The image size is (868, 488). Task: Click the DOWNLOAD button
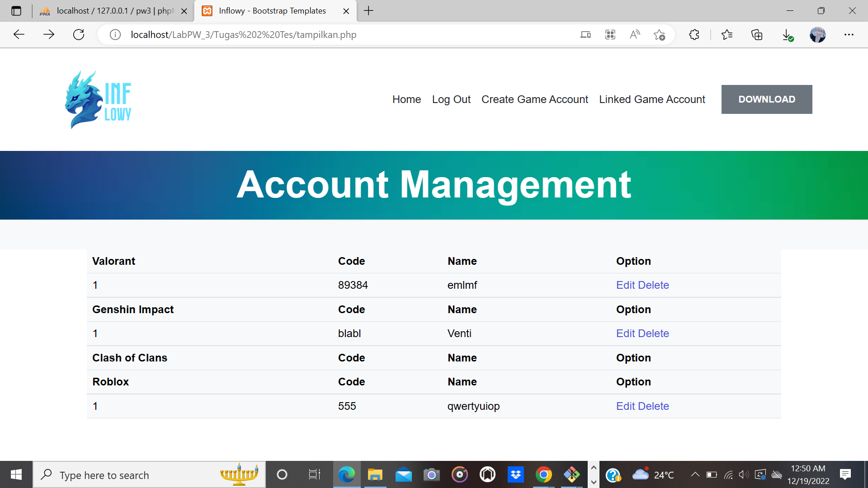click(x=766, y=99)
